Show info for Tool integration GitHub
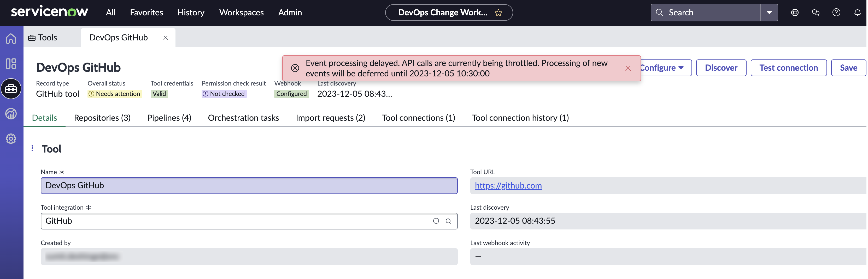The image size is (868, 279). [436, 221]
